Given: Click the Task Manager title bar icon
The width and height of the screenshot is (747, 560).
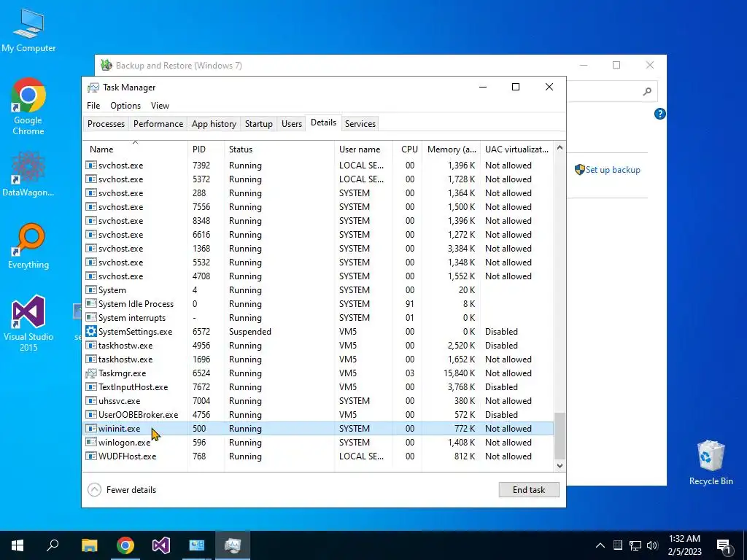Looking at the screenshot, I should pos(93,87).
